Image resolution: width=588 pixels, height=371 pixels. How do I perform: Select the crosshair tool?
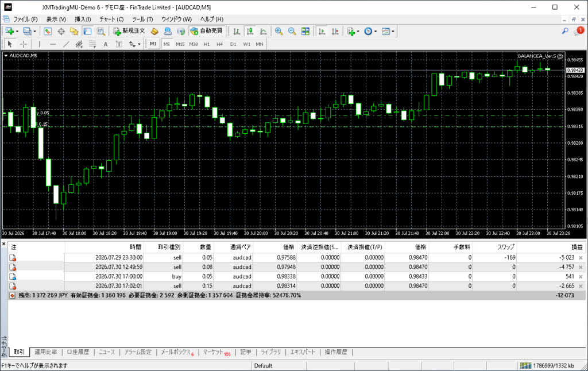(23, 44)
